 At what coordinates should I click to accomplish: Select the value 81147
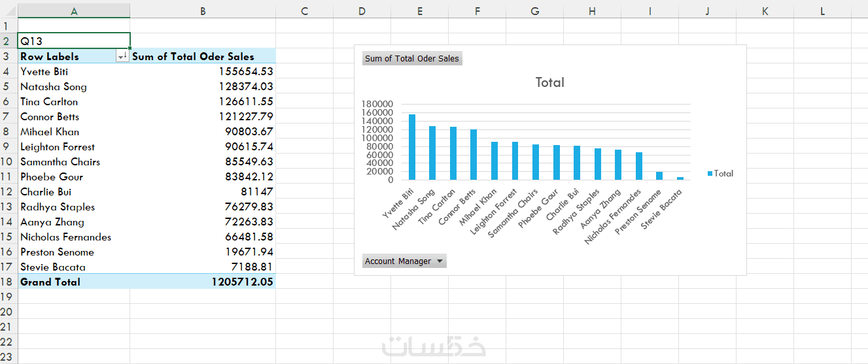pyautogui.click(x=203, y=191)
